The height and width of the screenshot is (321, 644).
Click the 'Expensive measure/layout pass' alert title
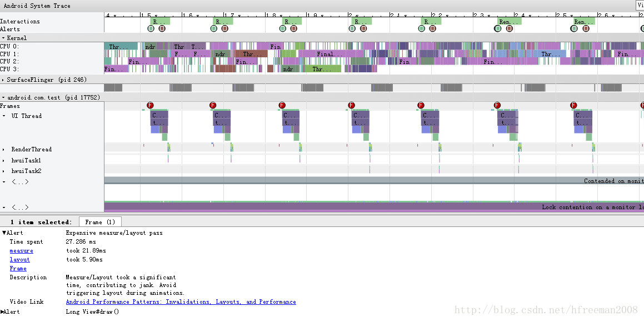(114, 233)
